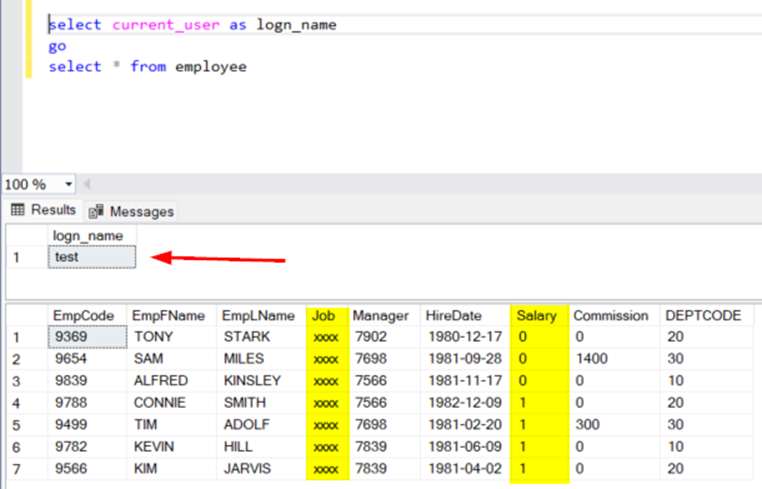Select the KEVIN first name cell
Image resolution: width=762 pixels, height=489 pixels.
(172, 447)
